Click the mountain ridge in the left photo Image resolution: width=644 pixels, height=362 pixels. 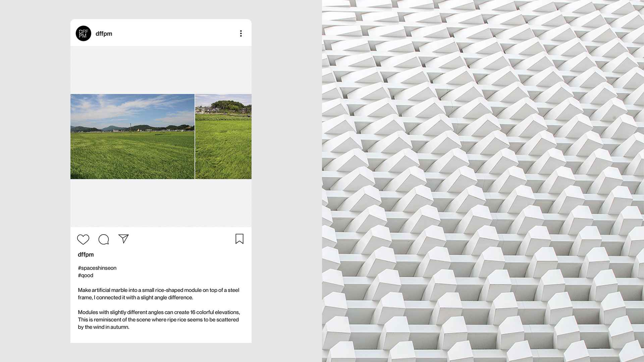(132, 128)
